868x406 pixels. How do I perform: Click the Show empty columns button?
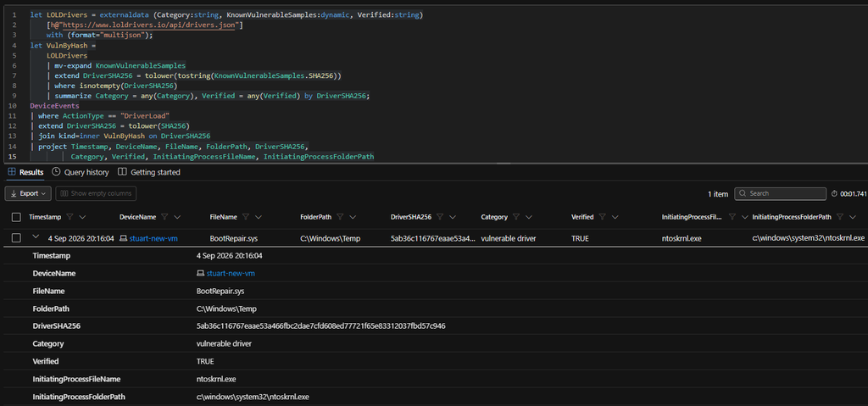[x=96, y=193]
